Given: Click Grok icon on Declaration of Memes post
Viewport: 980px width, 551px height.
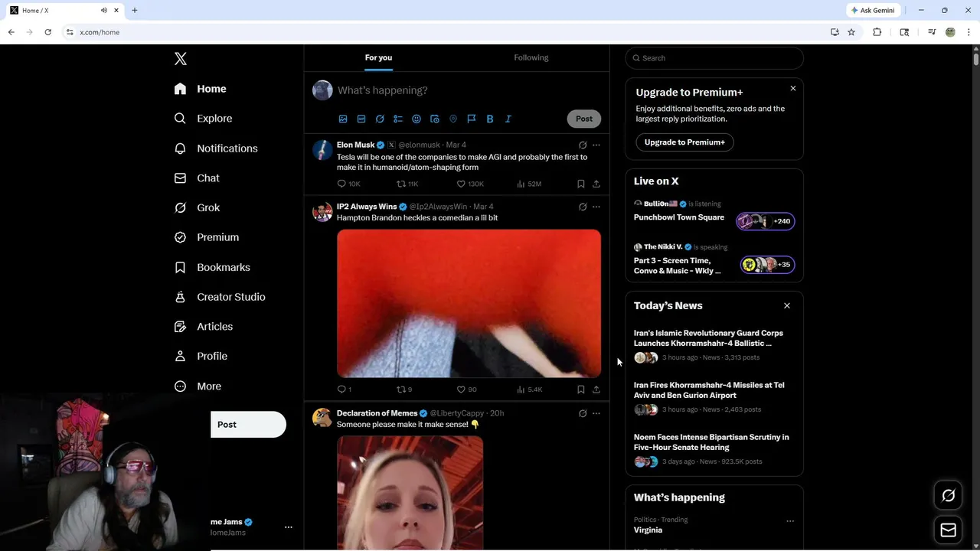Looking at the screenshot, I should coord(583,413).
